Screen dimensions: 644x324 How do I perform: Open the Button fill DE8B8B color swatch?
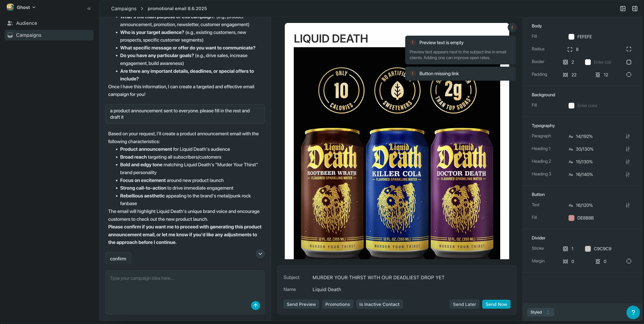tap(571, 218)
